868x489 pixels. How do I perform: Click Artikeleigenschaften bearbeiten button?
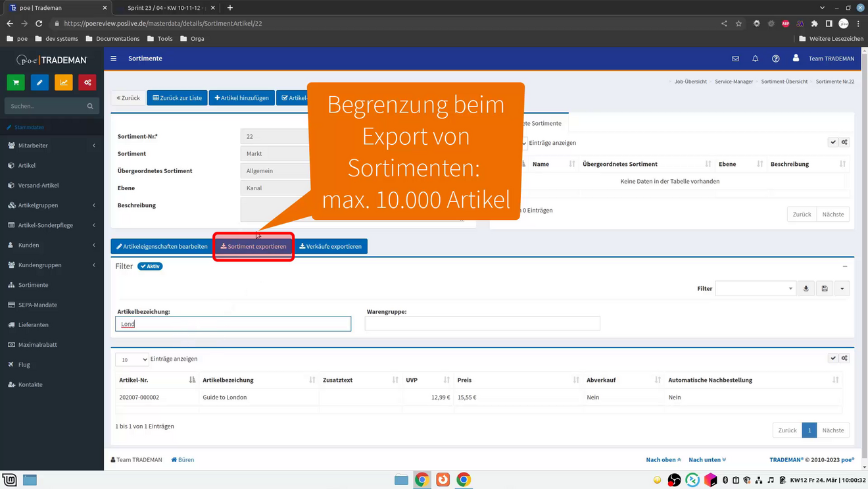[162, 246]
